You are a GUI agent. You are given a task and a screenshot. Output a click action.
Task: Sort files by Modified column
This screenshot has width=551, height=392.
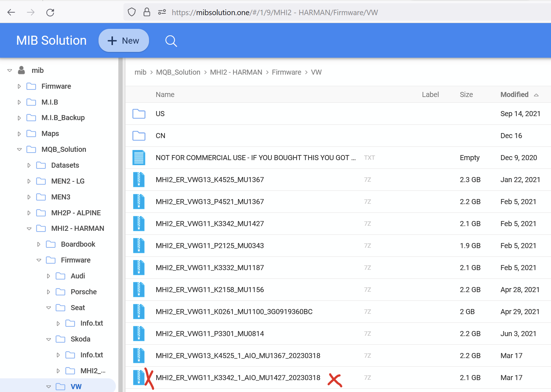514,94
